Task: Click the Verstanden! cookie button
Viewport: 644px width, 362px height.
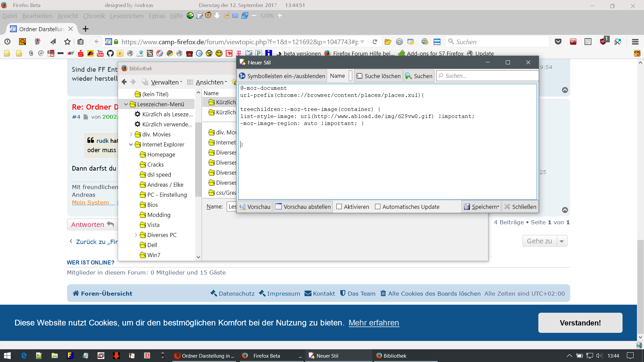Action: pos(580,323)
